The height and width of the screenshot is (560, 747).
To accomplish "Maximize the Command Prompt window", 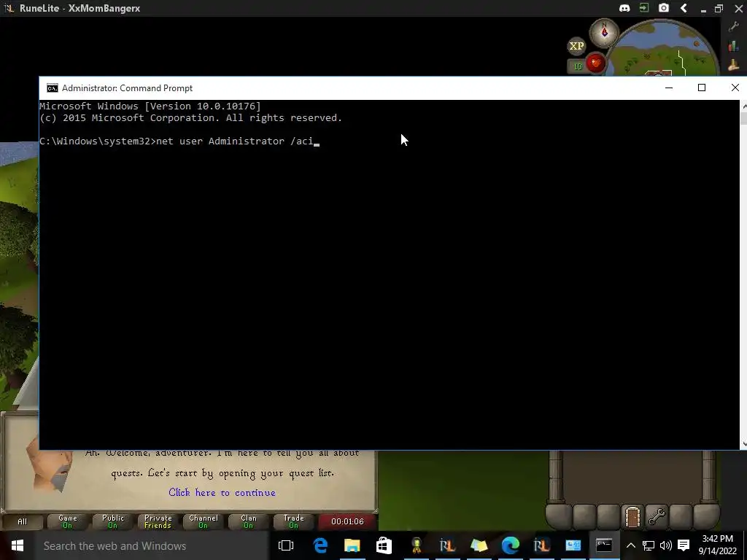I will point(702,88).
